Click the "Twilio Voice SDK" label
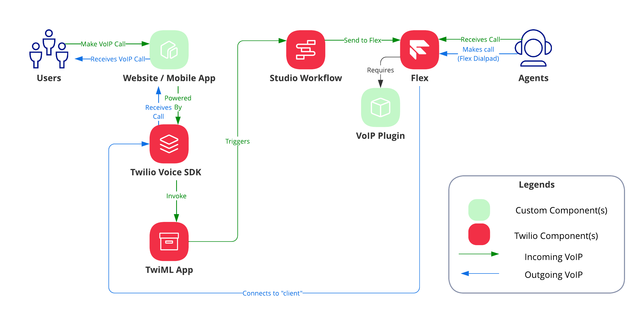644x317 pixels. tap(166, 172)
